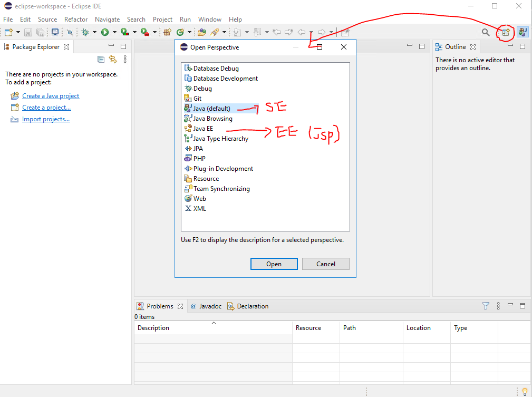Expand the External Tools dropdown arrow

[x=154, y=32]
